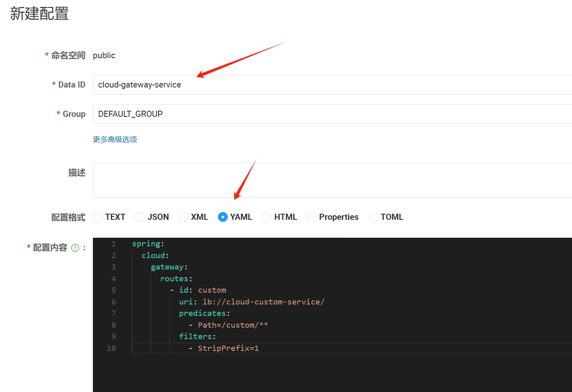The image size is (572, 392).
Task: Choose TOML as configuration format
Action: (x=373, y=217)
